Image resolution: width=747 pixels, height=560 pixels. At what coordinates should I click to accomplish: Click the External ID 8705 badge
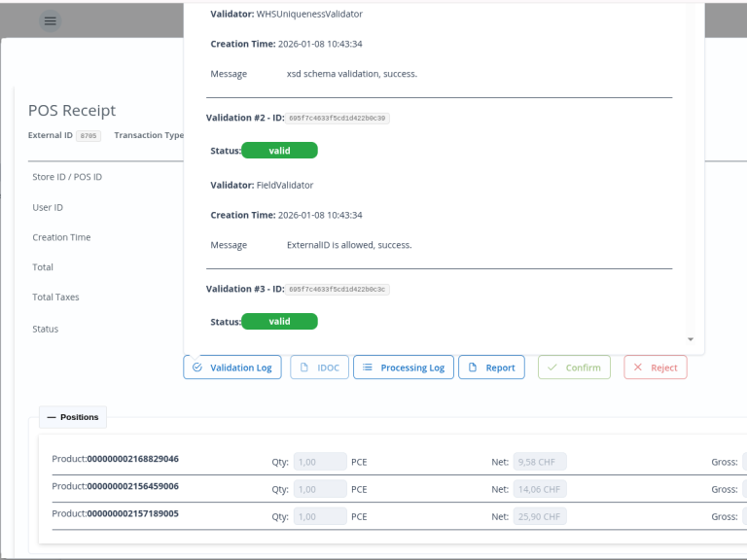tap(89, 136)
